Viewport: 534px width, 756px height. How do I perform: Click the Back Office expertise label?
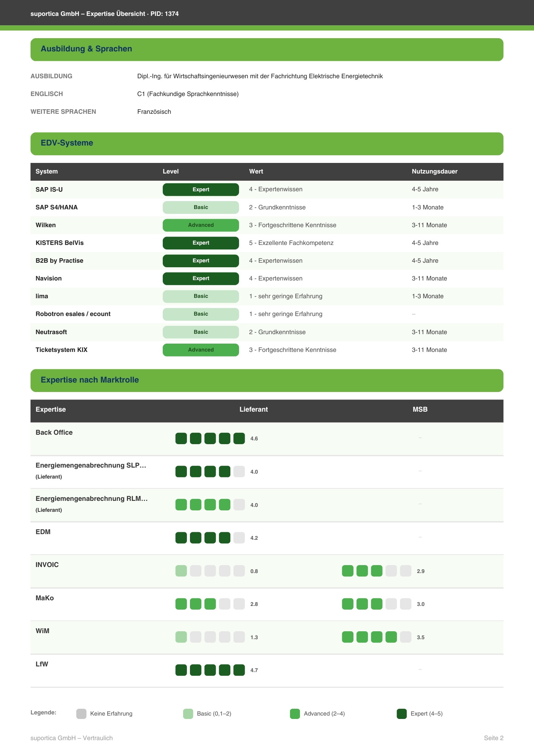point(54,432)
